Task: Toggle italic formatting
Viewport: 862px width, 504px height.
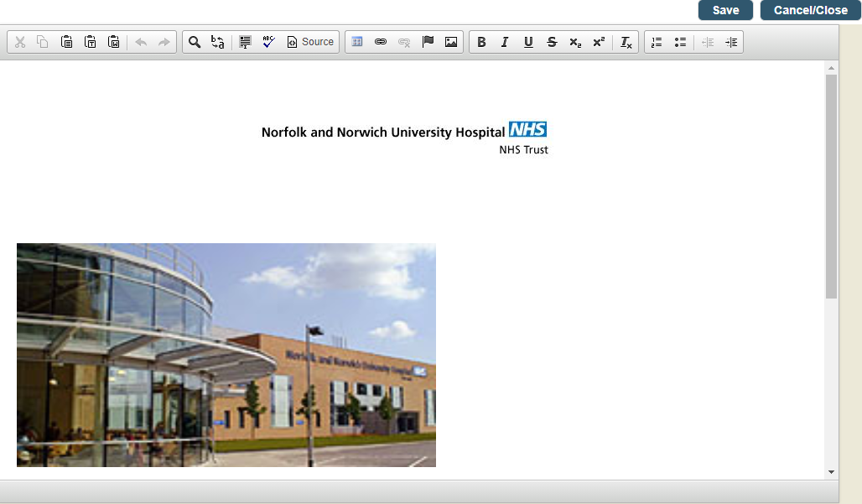Action: (x=505, y=42)
